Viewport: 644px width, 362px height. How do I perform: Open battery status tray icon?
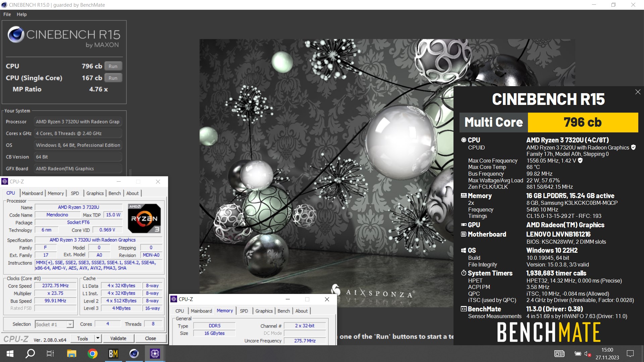pyautogui.click(x=578, y=354)
